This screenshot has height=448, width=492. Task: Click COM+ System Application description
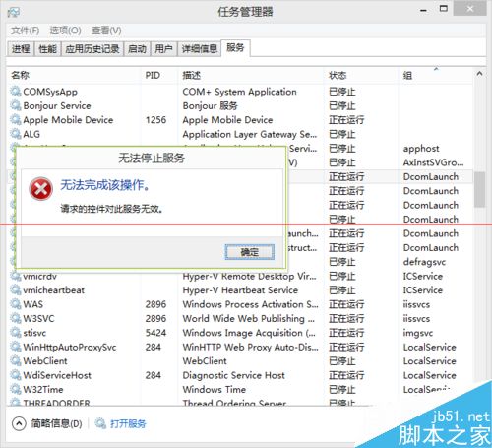pyautogui.click(x=239, y=92)
